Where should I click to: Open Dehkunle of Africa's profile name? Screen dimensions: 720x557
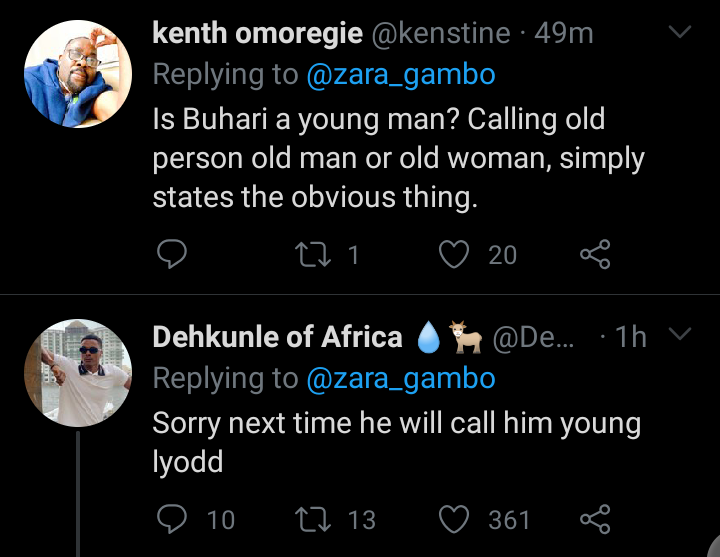[277, 337]
